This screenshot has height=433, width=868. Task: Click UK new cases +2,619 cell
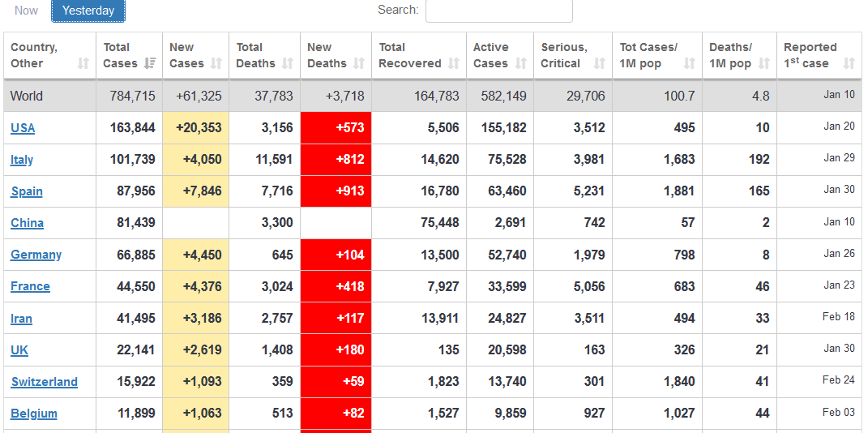196,350
